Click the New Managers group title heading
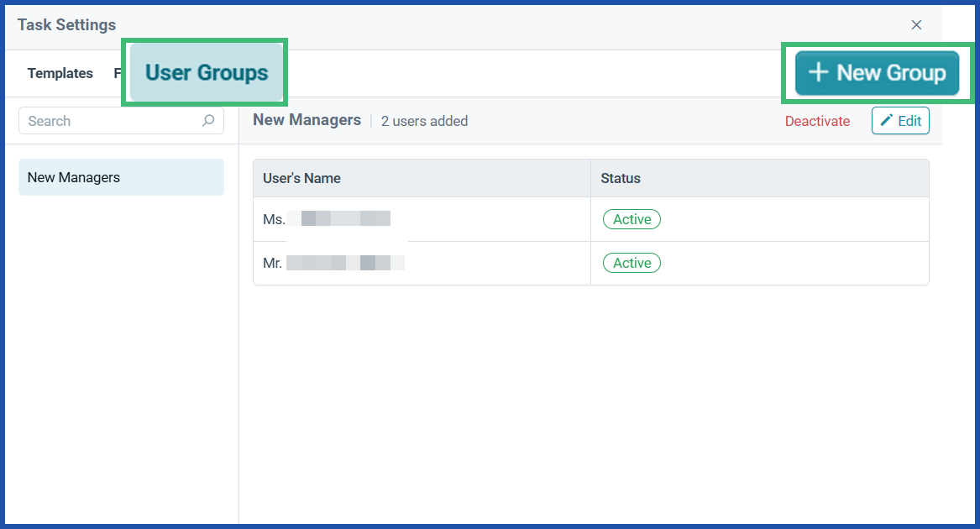 307,120
